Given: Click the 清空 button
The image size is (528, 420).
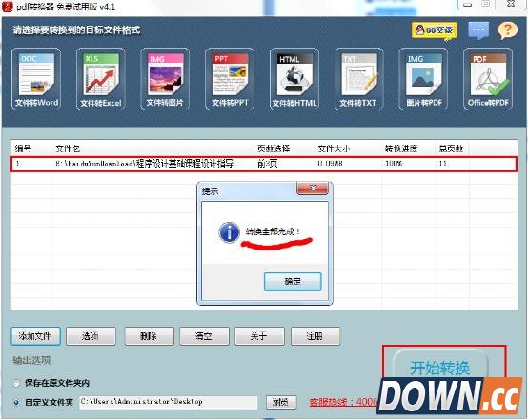Looking at the screenshot, I should point(204,336).
